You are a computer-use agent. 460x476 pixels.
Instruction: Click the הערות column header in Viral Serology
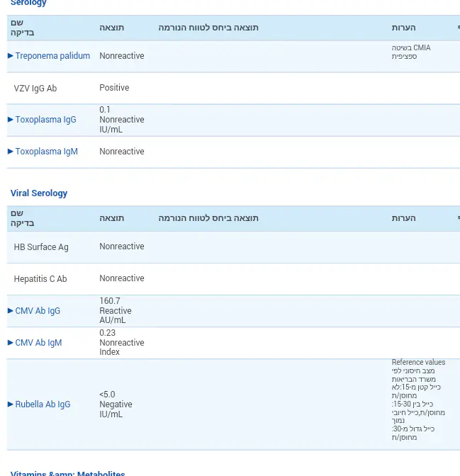[403, 218]
